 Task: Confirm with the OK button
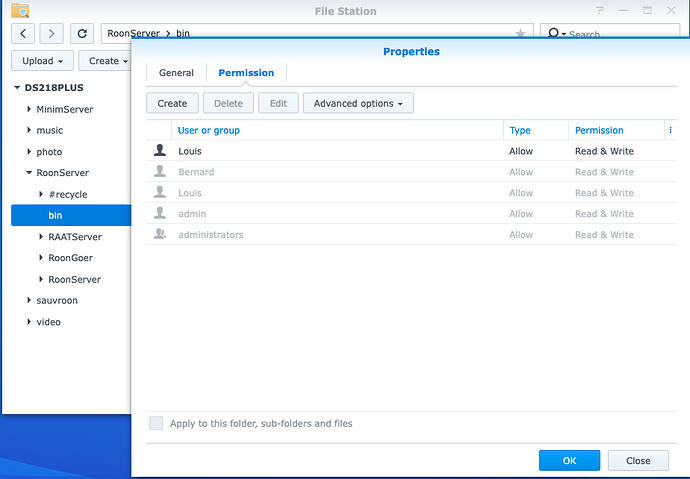click(569, 461)
